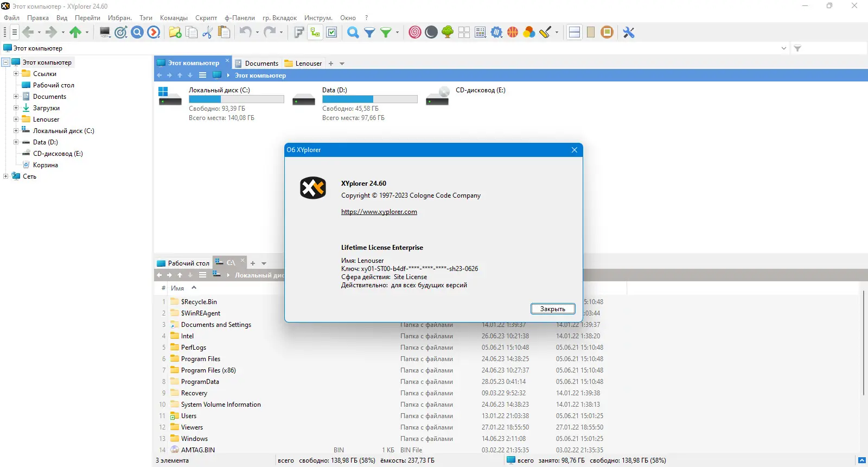Click the magnifier Find Files icon

coord(353,33)
